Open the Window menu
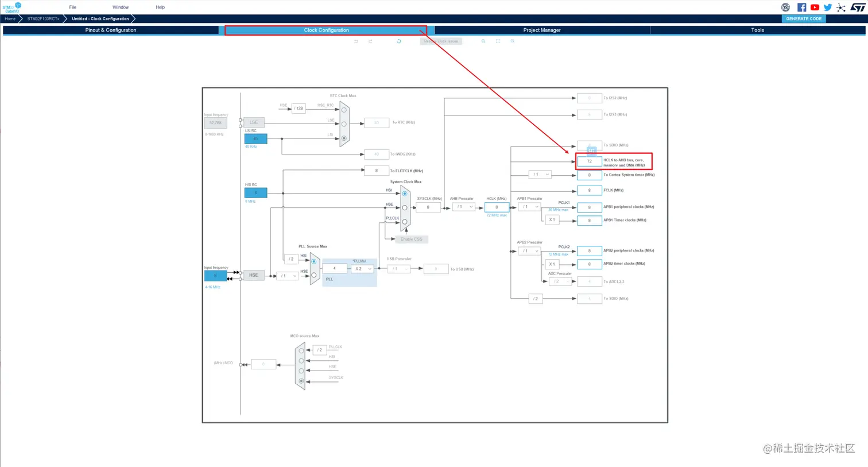This screenshot has width=868, height=467. 121,7
